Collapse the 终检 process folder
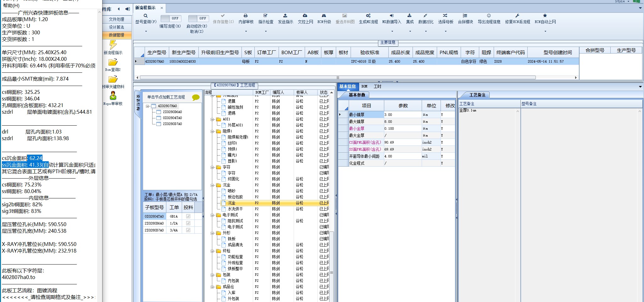This screenshot has height=302, width=644. (213, 251)
